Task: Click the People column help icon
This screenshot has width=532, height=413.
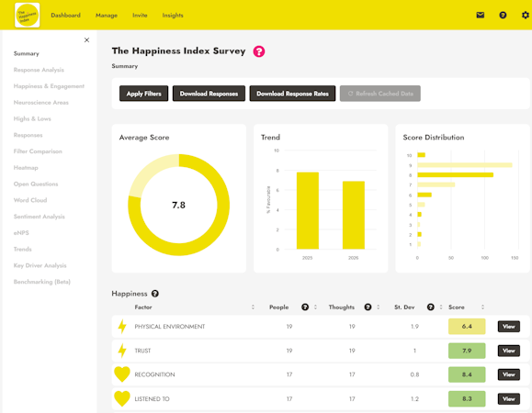Action: pyautogui.click(x=305, y=307)
